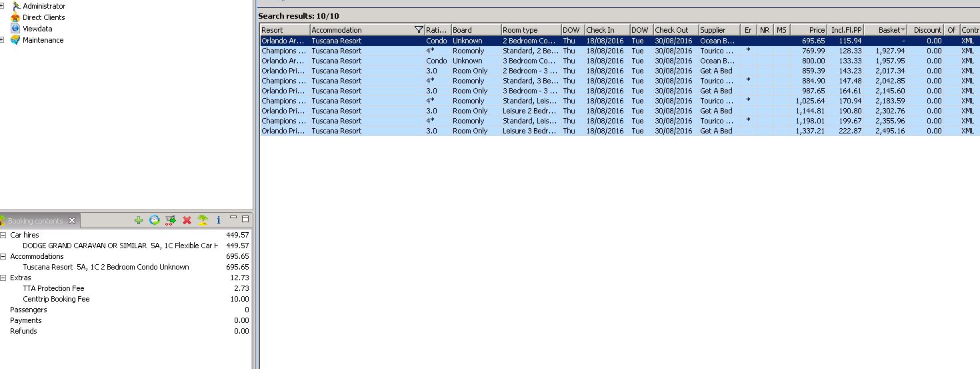
Task: Select the Direct Clients tree item
Action: pyautogui.click(x=44, y=17)
